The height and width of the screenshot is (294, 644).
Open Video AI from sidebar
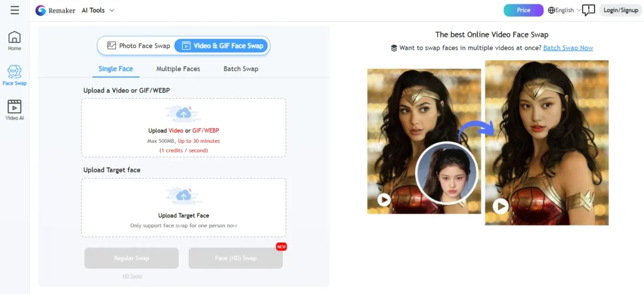pos(14,110)
